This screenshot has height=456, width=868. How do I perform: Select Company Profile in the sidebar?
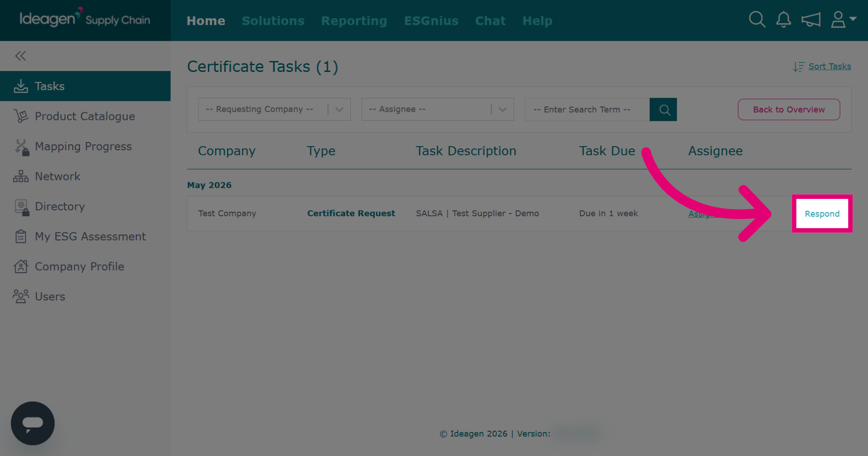coord(85,266)
